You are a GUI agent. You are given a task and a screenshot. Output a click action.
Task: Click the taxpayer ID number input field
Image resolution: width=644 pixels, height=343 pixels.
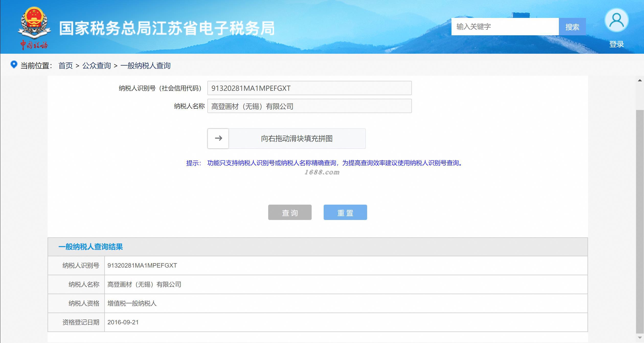309,88
